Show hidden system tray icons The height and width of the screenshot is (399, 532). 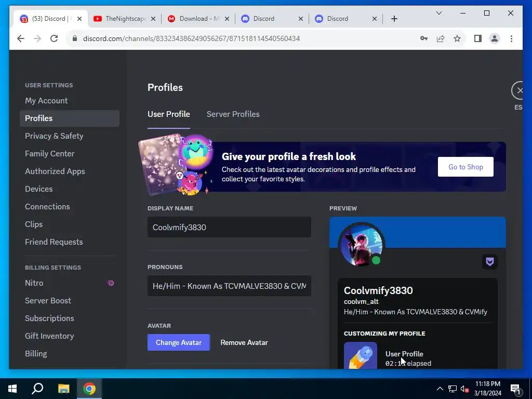(440, 389)
